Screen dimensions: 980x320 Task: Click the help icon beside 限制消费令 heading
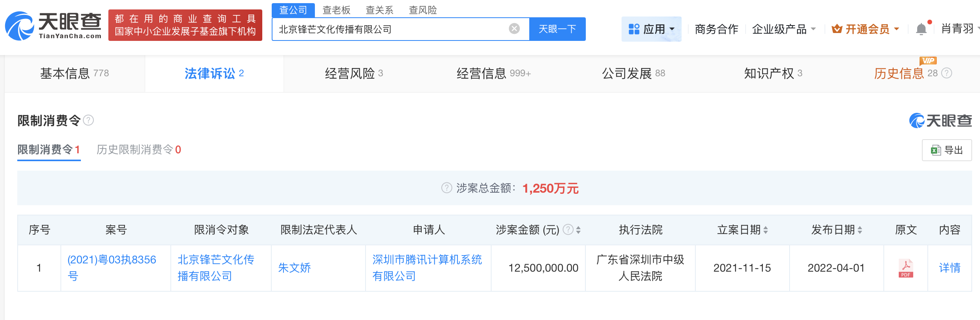point(89,120)
